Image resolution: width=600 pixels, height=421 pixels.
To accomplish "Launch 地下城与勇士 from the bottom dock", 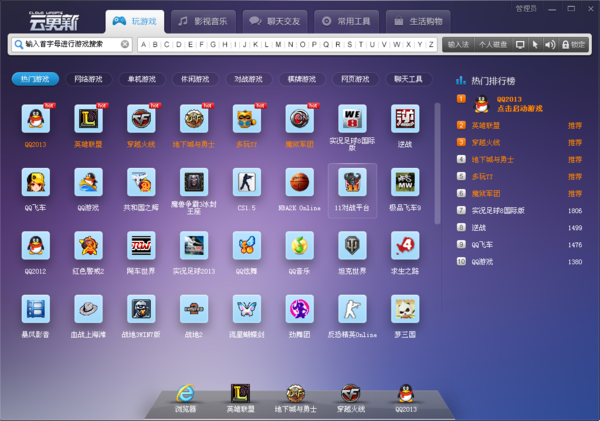I will pos(295,394).
